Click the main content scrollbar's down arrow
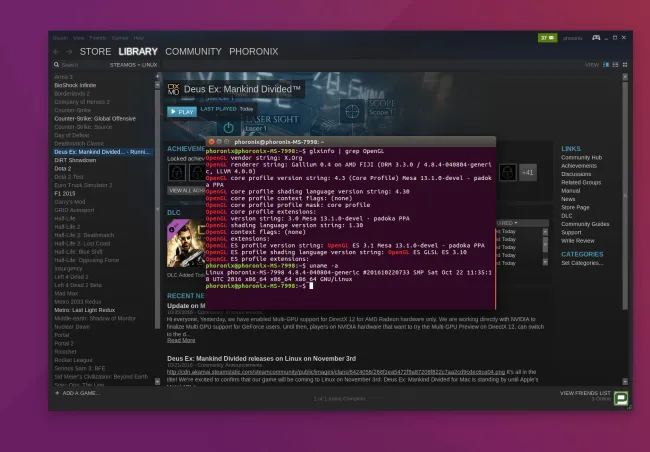650x452 pixels. click(625, 382)
